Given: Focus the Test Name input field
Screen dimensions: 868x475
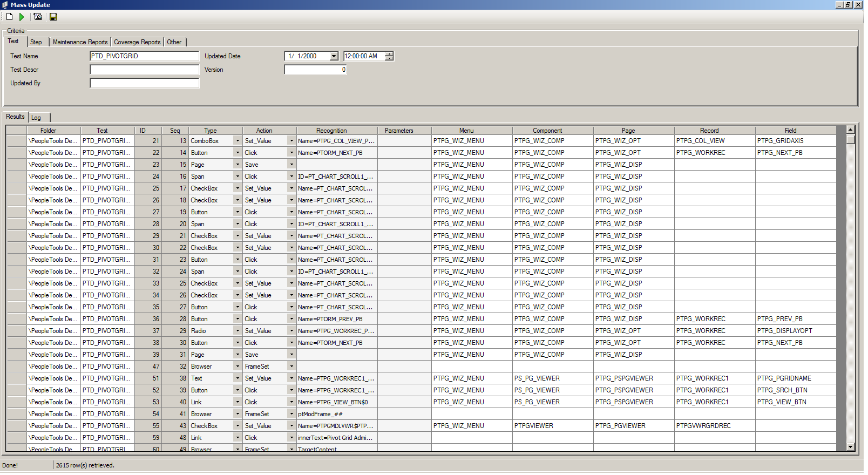Looking at the screenshot, I should tap(145, 56).
